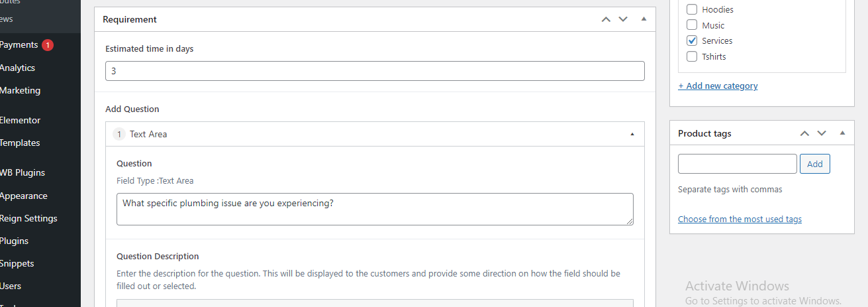Move Product tags panel down
This screenshot has height=307, width=868.
tap(822, 133)
